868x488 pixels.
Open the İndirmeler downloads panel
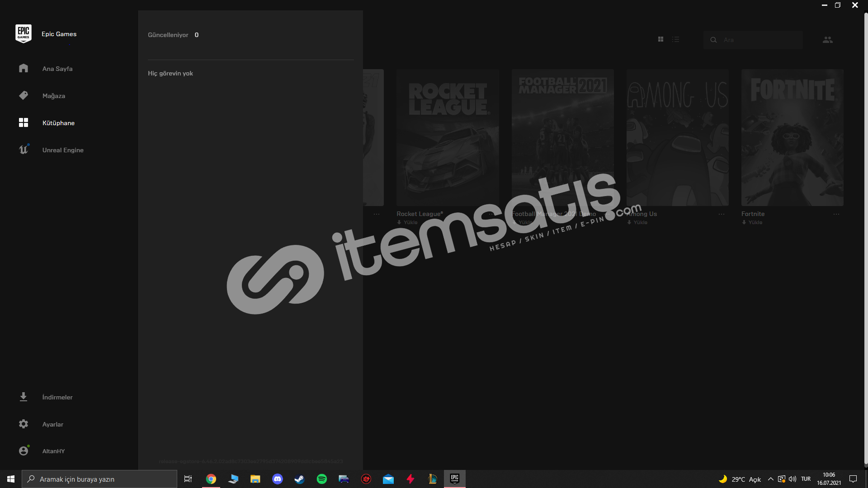pyautogui.click(x=57, y=397)
